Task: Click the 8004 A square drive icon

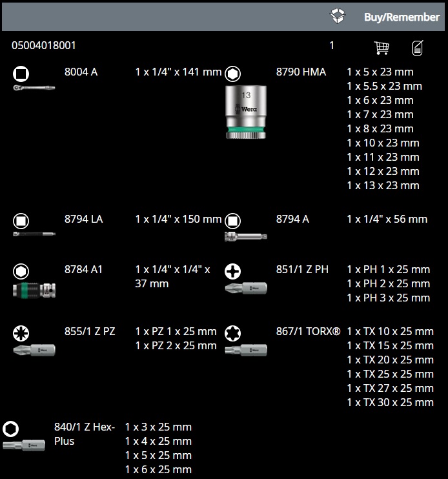Action: [21, 72]
